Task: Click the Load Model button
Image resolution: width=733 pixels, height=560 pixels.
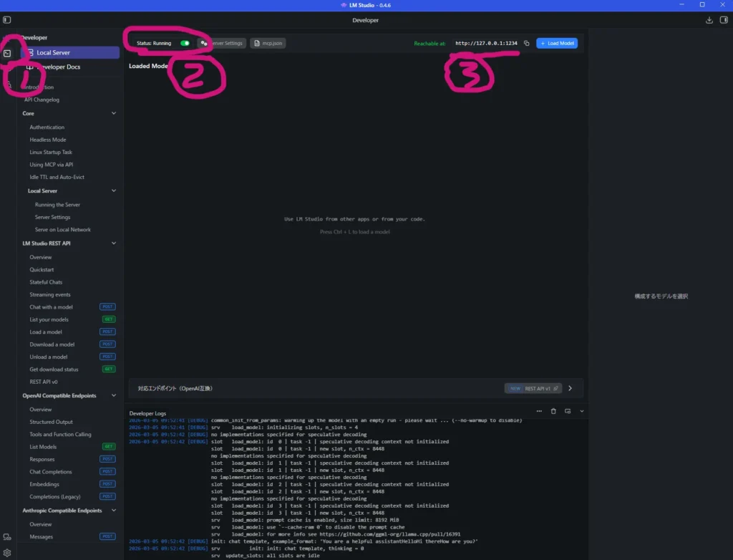Action: point(556,43)
